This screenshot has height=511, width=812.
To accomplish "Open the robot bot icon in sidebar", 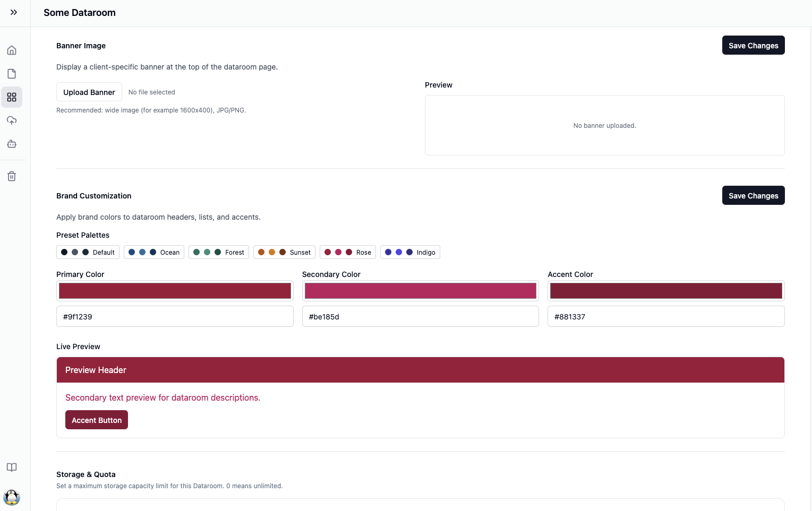I will 12,144.
